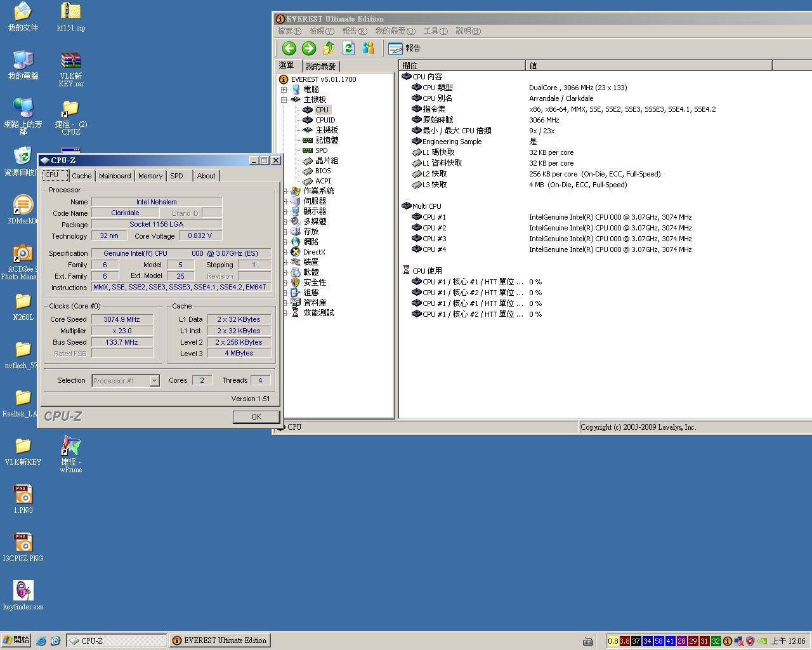Open the 報告 report wizard toolbar button
Image resolution: width=812 pixels, height=650 pixels.
pos(404,48)
